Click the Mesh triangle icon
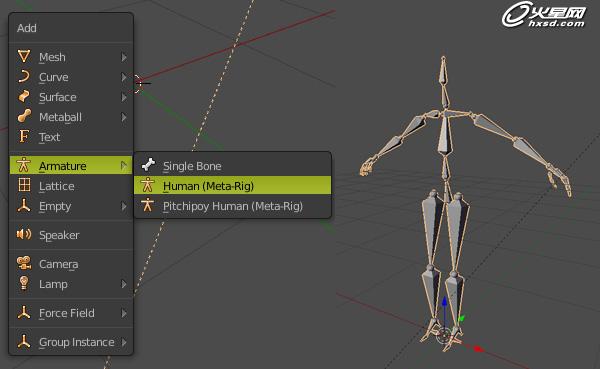 coord(24,56)
